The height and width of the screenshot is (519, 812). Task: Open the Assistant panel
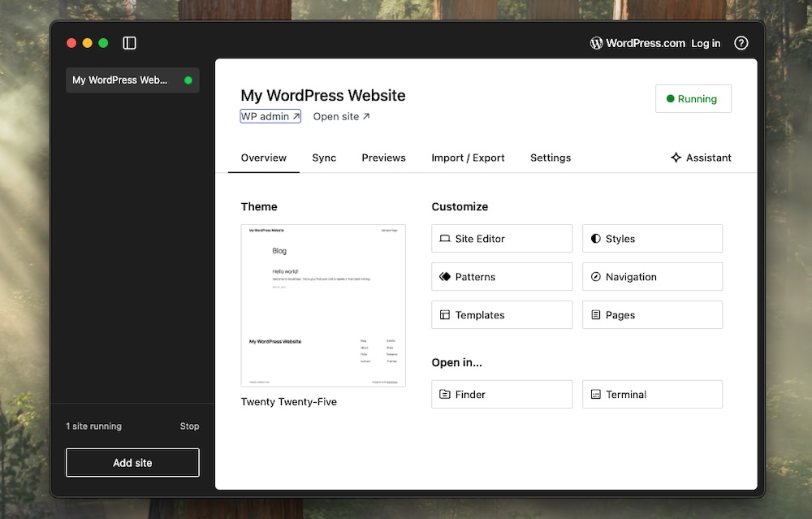(701, 158)
